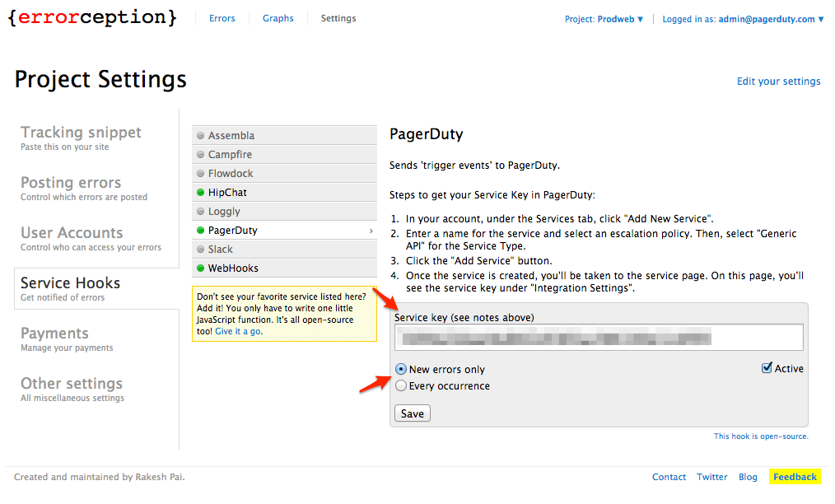
Task: Expand the PagerDuty service entry arrow
Action: pyautogui.click(x=372, y=230)
